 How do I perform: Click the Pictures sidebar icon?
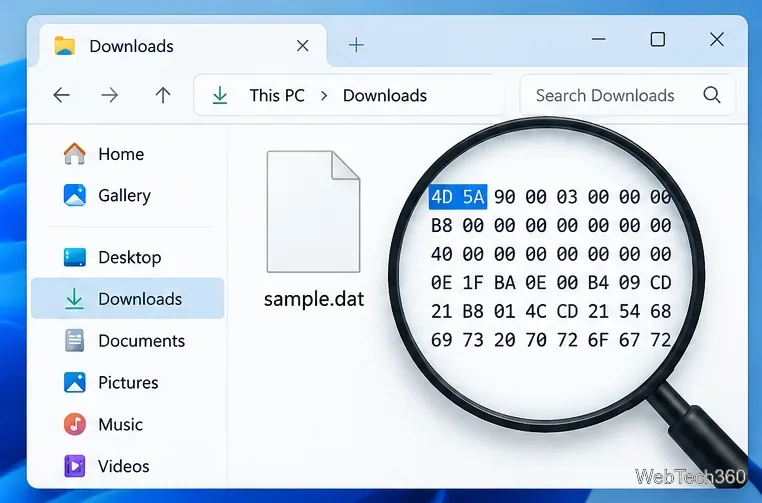tap(74, 382)
